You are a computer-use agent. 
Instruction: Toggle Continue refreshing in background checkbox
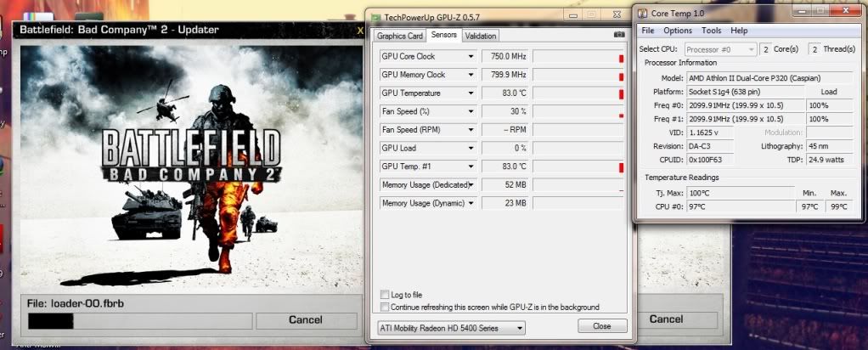click(x=386, y=307)
